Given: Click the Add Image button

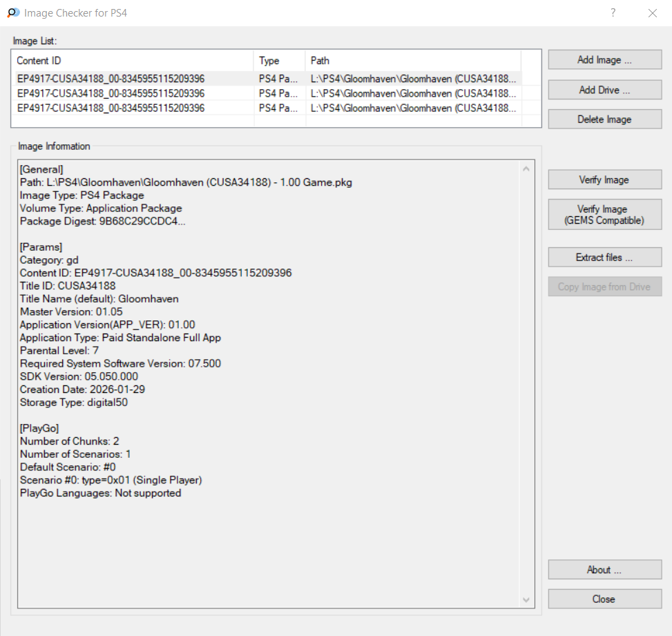Looking at the screenshot, I should click(x=604, y=60).
